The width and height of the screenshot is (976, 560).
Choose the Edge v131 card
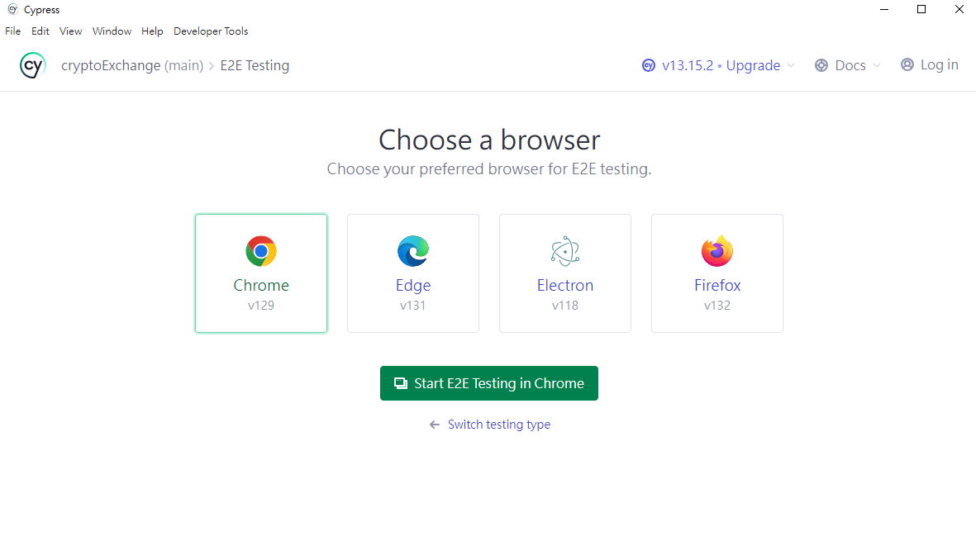(413, 273)
